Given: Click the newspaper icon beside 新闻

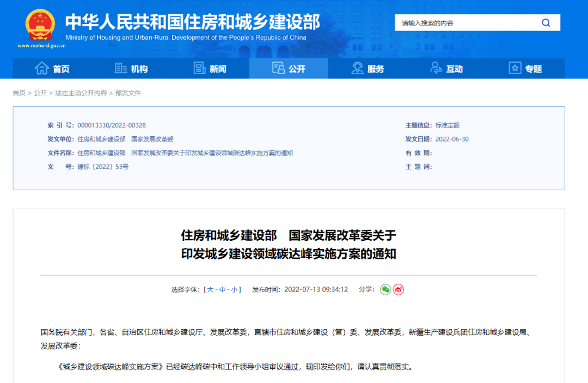Looking at the screenshot, I should (x=199, y=68).
